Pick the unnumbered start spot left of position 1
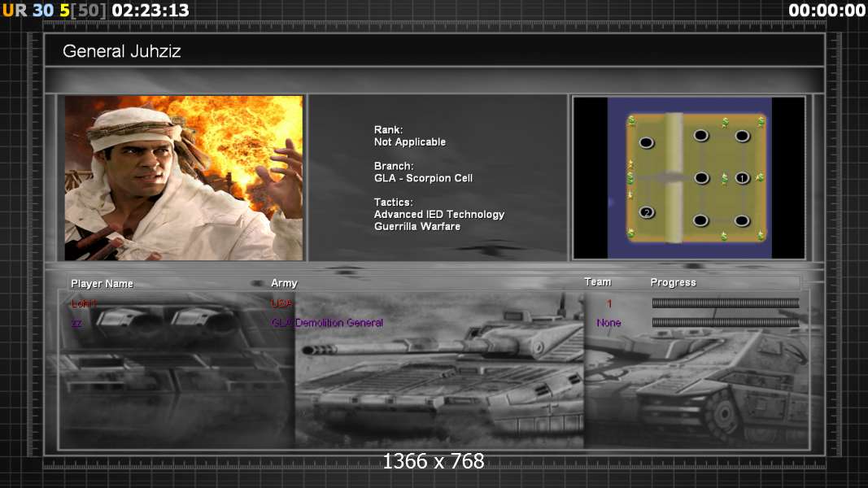The height and width of the screenshot is (488, 868). click(701, 178)
